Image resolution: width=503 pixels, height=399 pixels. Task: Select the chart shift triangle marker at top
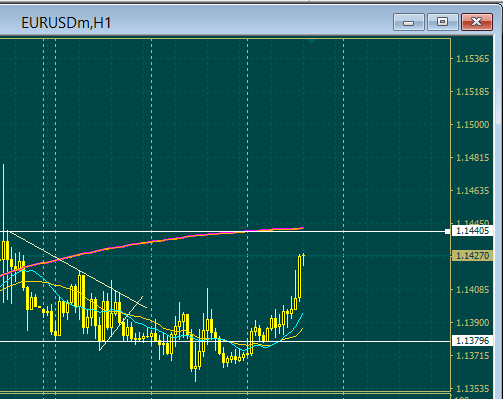click(312, 41)
